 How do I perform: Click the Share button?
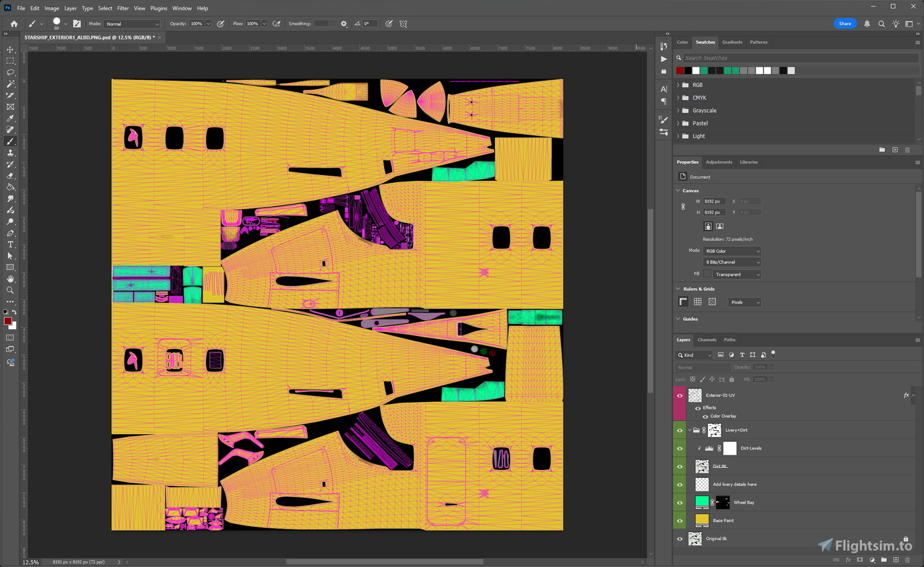click(x=845, y=24)
